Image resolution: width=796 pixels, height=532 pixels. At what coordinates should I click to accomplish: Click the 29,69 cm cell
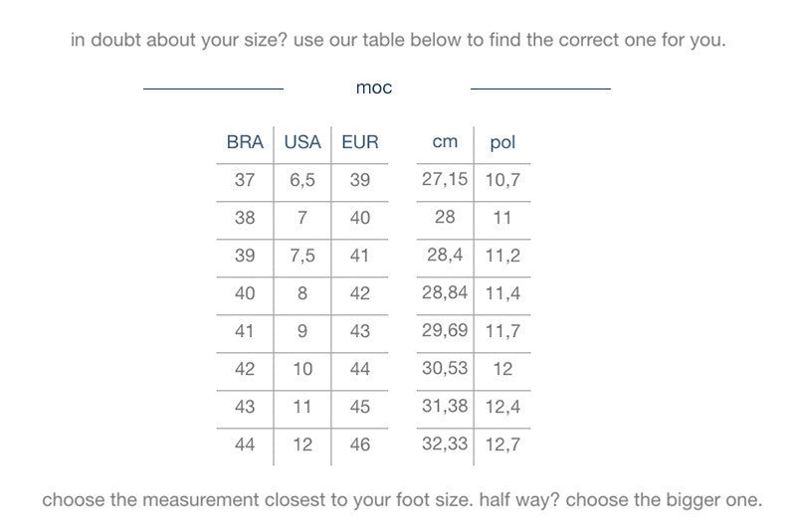point(445,330)
